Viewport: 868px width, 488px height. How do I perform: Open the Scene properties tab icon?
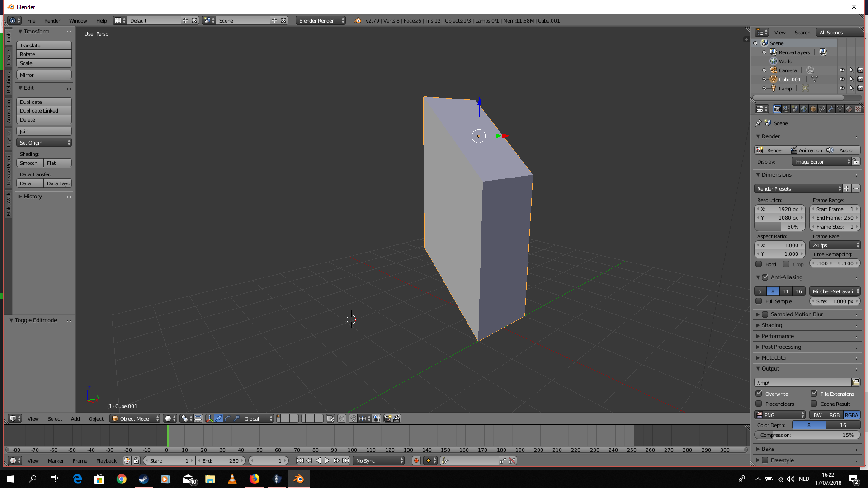[795, 109]
